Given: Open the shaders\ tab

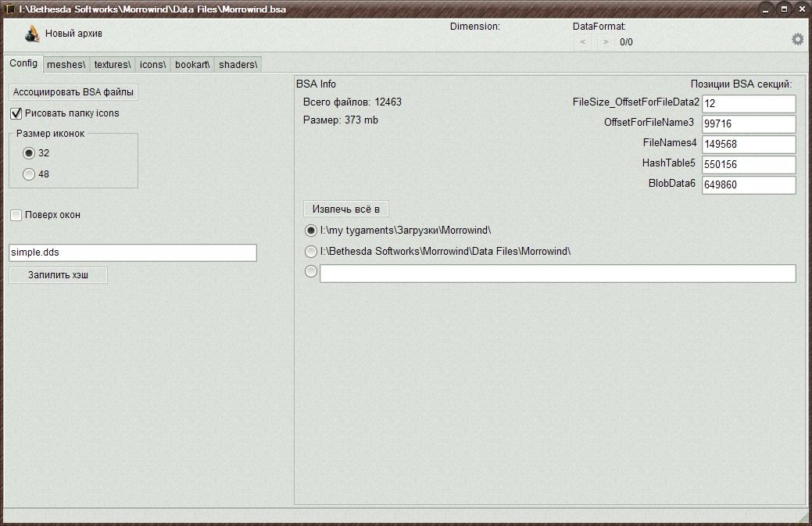Looking at the screenshot, I should point(238,65).
